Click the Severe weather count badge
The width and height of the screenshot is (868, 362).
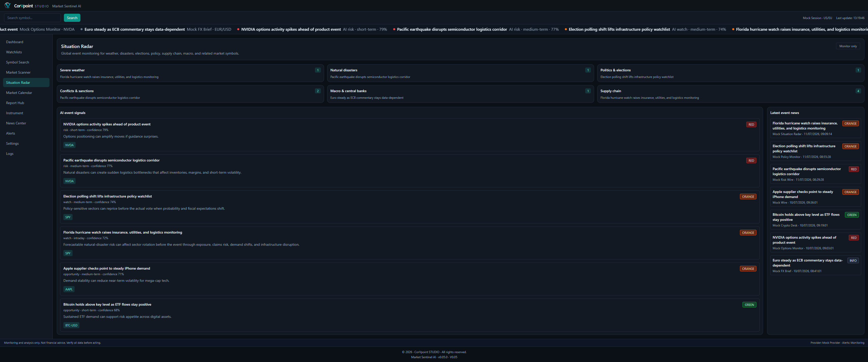tap(317, 70)
